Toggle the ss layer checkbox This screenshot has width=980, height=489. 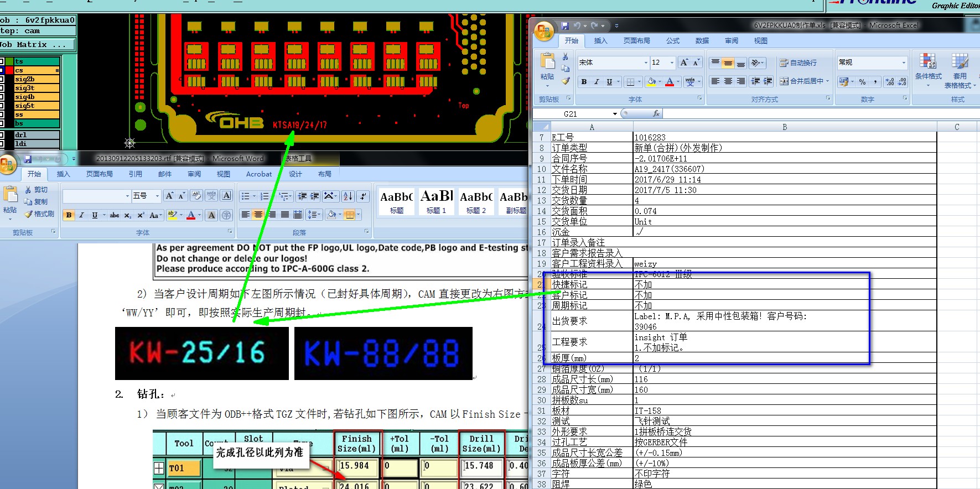coord(3,115)
